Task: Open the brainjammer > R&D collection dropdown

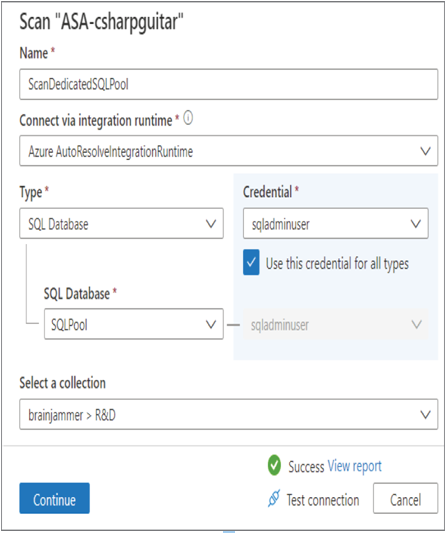Action: (228, 414)
